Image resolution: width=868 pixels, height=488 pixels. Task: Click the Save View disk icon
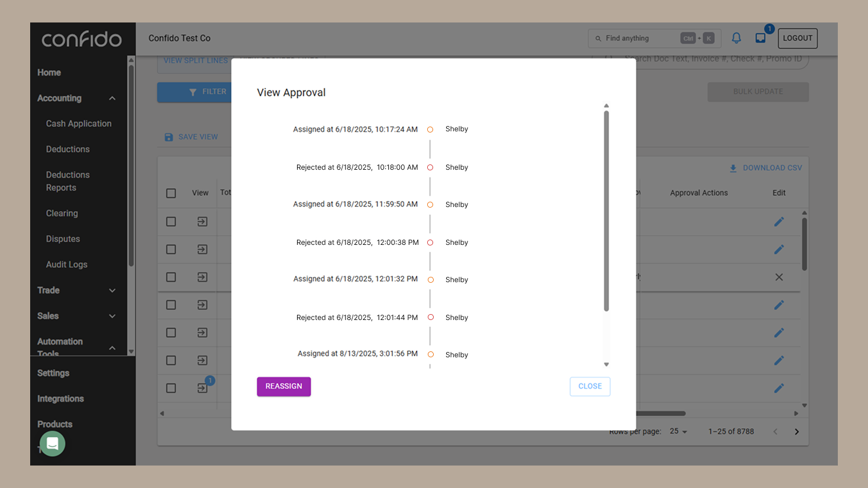(169, 137)
